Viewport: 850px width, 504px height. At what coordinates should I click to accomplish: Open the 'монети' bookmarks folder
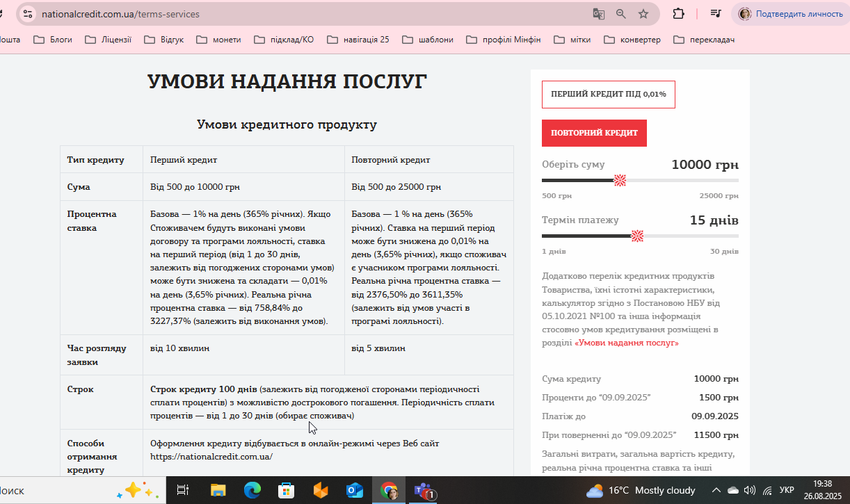point(219,40)
